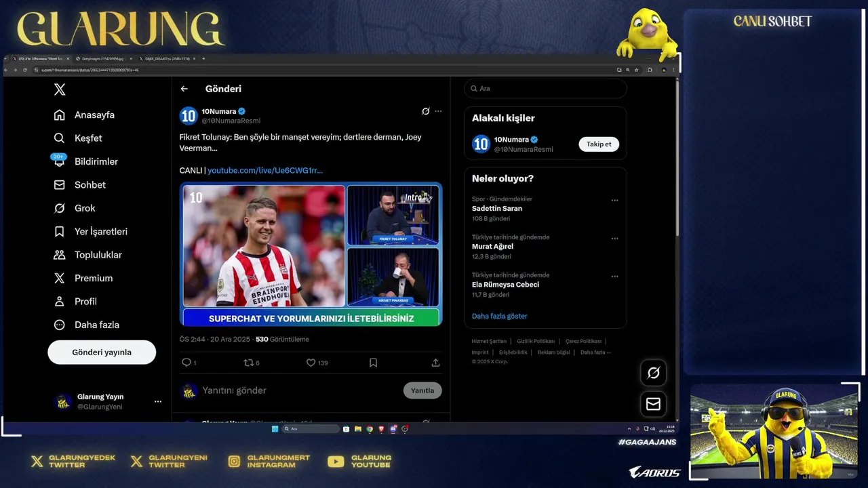Click the Ara search field on X

click(545, 89)
